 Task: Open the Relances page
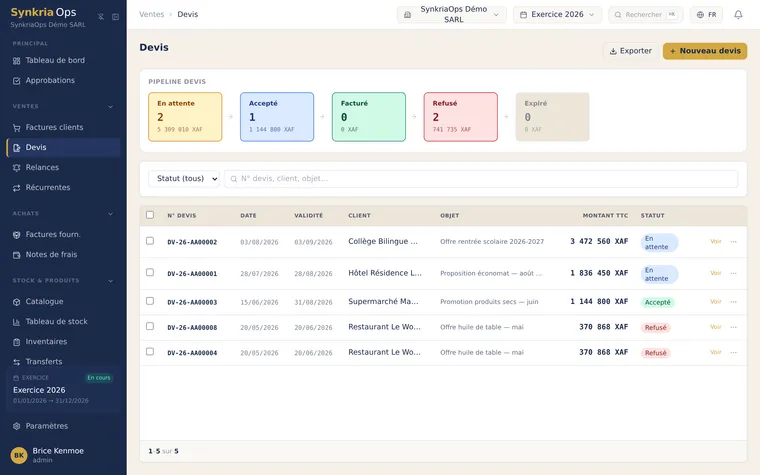(x=63, y=168)
